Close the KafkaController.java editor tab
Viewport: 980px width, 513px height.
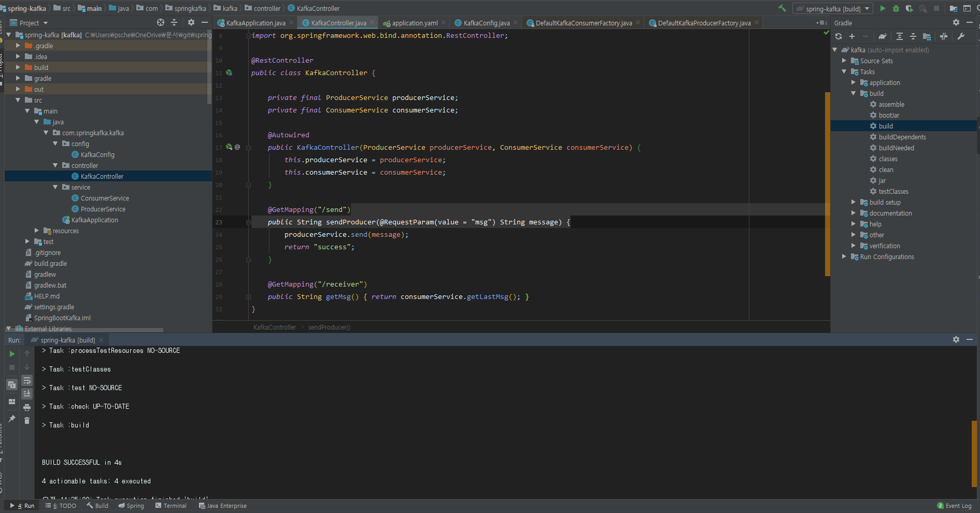(x=372, y=22)
